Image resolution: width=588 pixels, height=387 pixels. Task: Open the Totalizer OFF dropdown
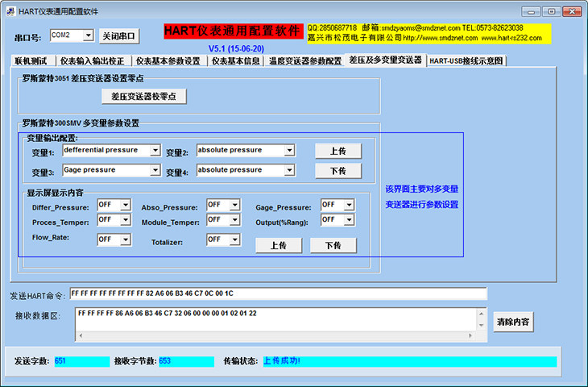pos(235,239)
